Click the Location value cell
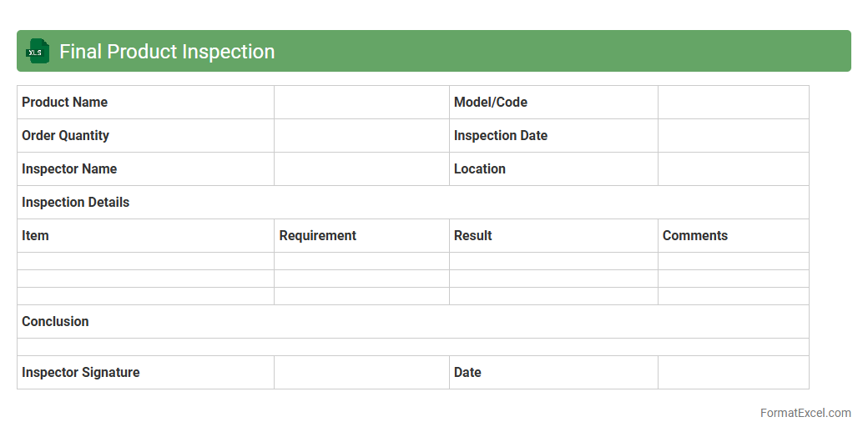Viewport: 868px width, 437px height. pyautogui.click(x=733, y=169)
